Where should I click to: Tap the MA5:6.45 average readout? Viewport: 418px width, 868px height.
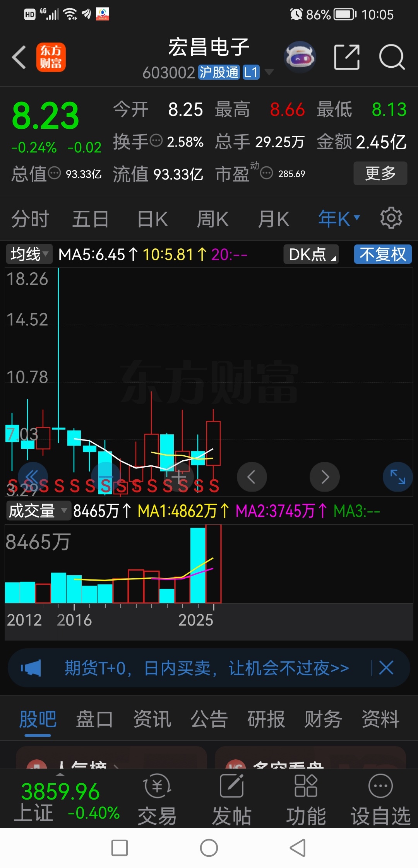(98, 255)
